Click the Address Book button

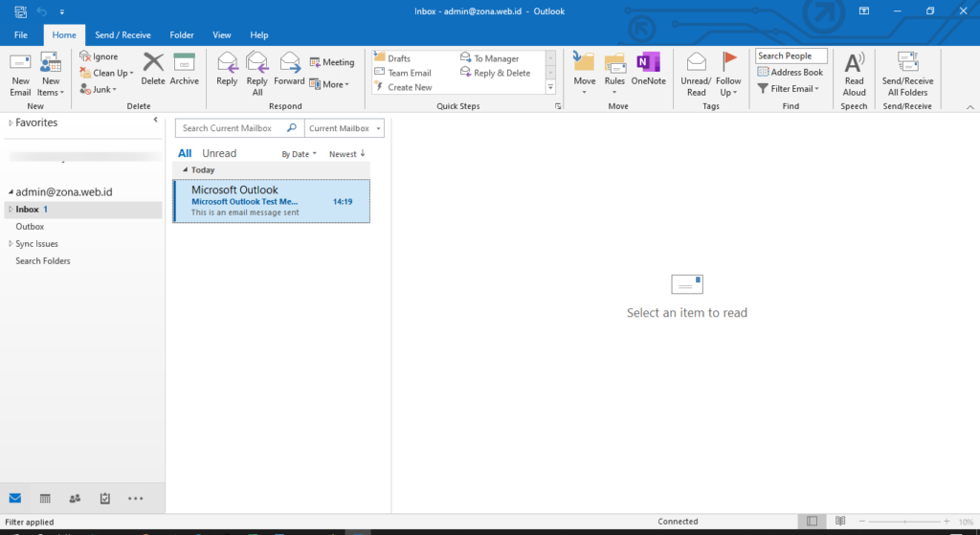pyautogui.click(x=791, y=72)
